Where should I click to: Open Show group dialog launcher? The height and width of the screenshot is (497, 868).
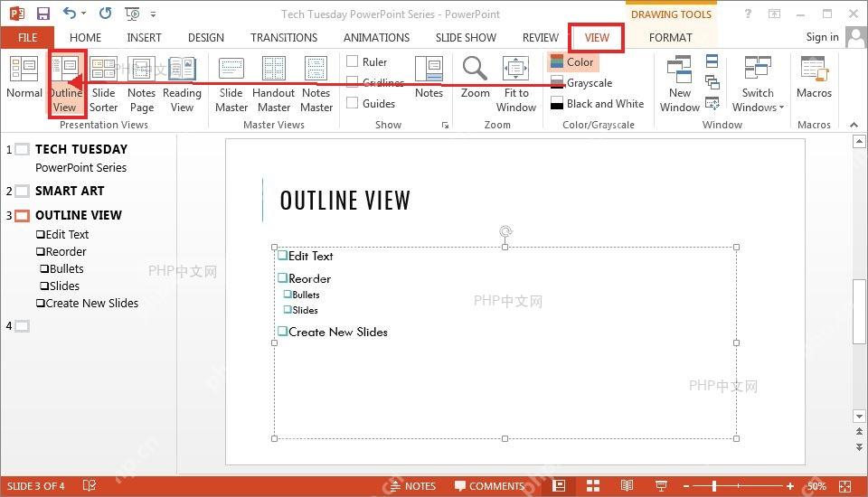[x=445, y=125]
